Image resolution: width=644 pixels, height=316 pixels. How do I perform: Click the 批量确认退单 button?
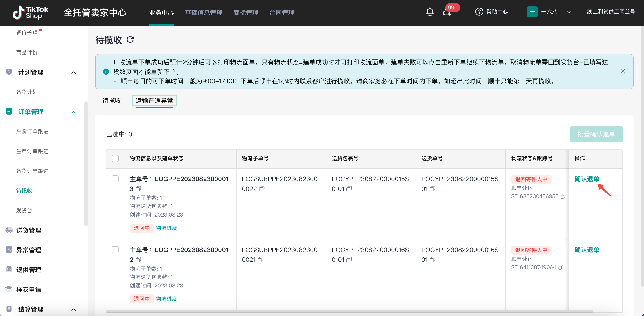tap(596, 134)
